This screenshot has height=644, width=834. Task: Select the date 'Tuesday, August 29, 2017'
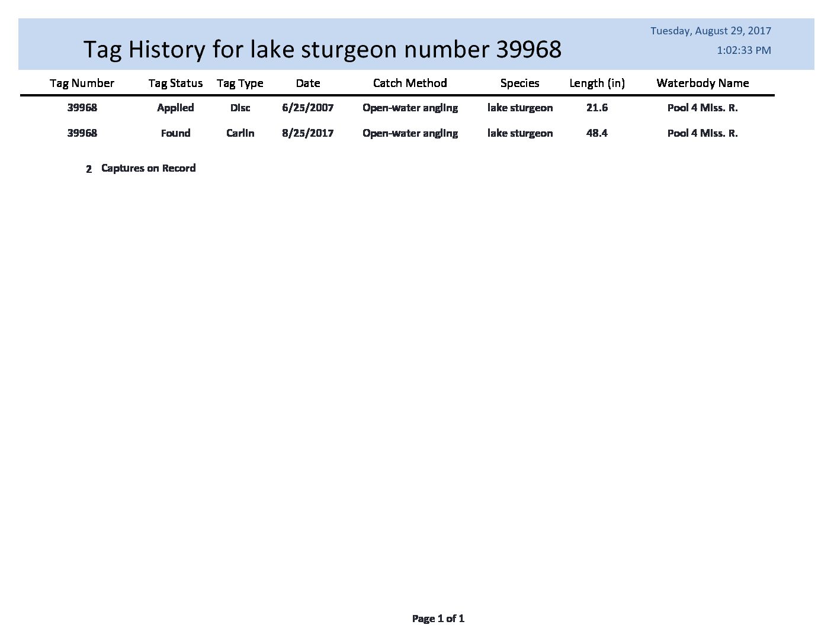click(x=711, y=31)
